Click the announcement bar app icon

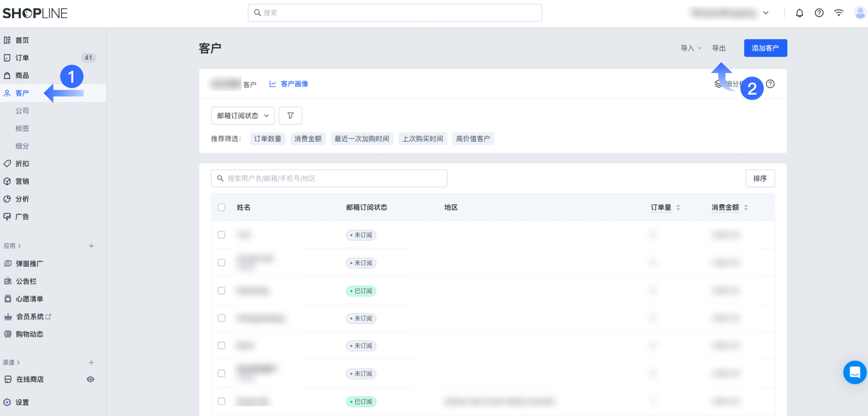[8, 281]
